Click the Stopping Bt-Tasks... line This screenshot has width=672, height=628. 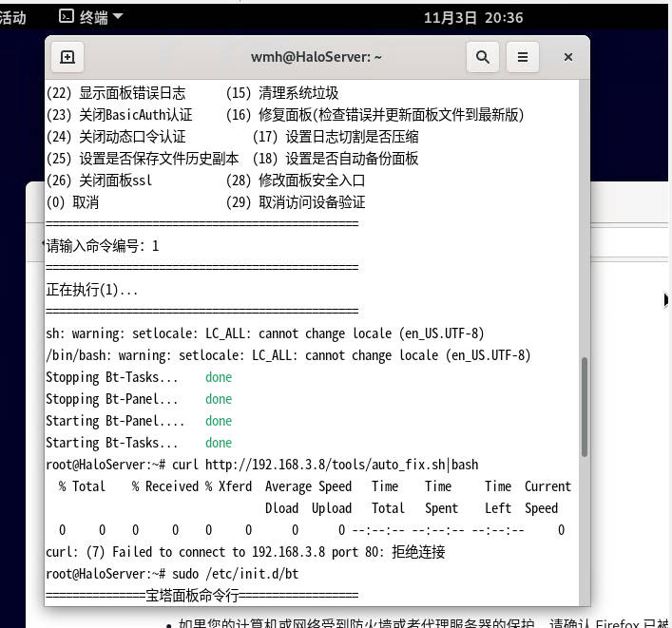(139, 377)
